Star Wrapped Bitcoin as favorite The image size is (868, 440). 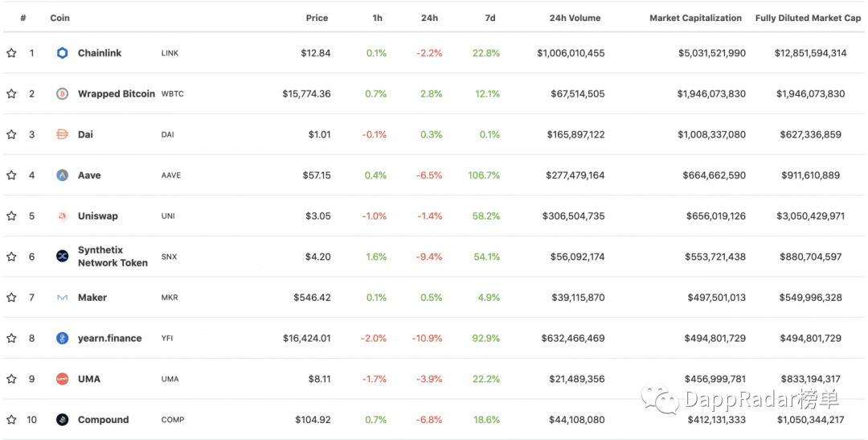pos(11,93)
